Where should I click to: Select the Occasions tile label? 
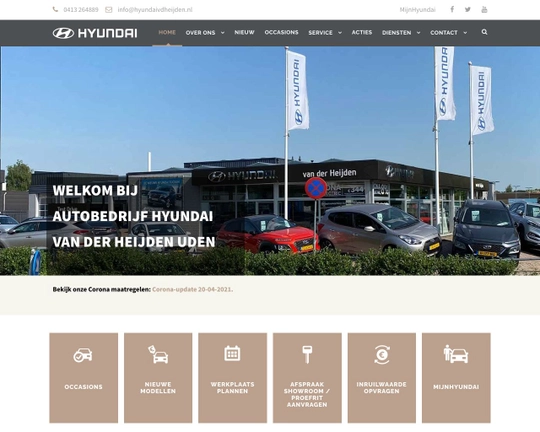tap(83, 387)
